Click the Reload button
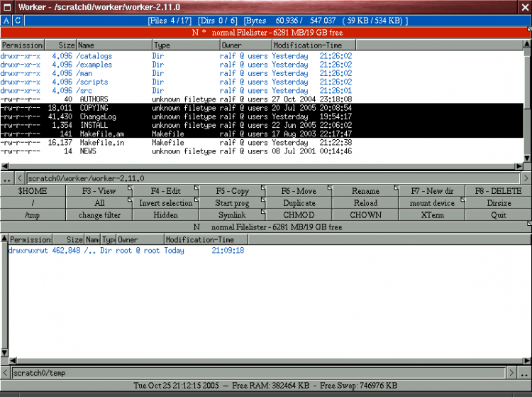532x397 pixels. 365,203
